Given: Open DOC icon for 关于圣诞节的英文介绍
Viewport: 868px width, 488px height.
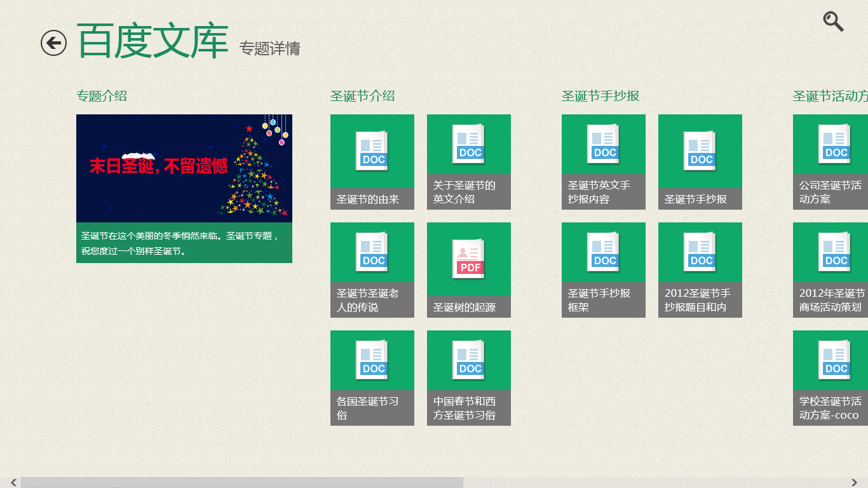Looking at the screenshot, I should [468, 144].
